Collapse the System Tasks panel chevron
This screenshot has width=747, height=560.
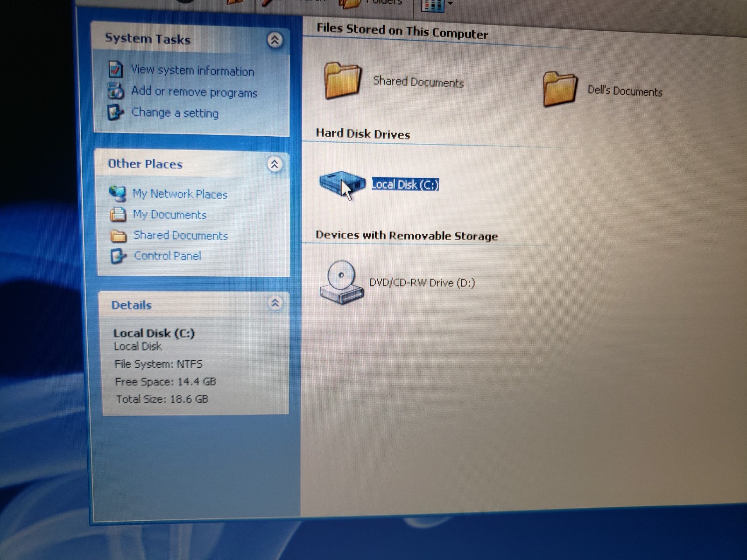pos(275,40)
